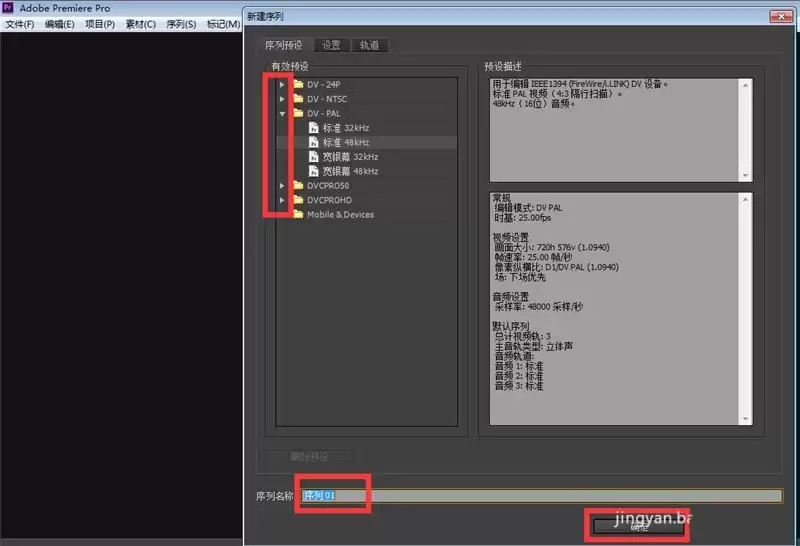The height and width of the screenshot is (546, 800).
Task: Expand the DVCPRO50 preset folder
Action: pos(282,186)
